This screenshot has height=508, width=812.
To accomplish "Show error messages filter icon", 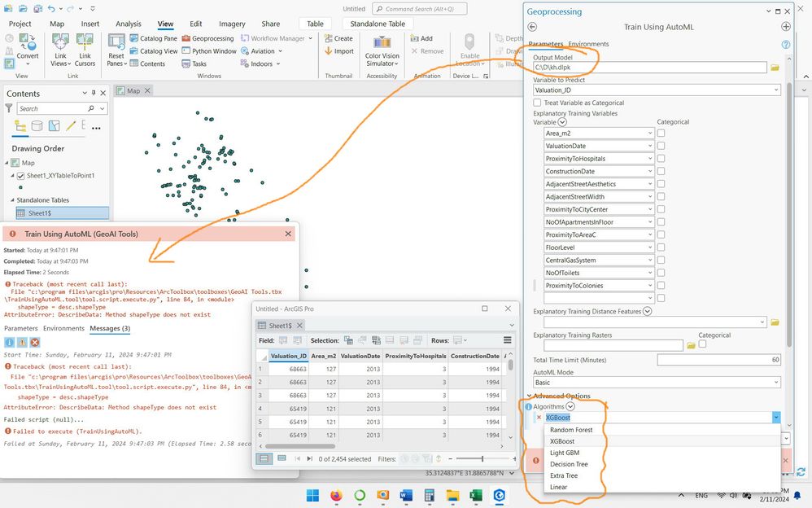I will pos(35,342).
